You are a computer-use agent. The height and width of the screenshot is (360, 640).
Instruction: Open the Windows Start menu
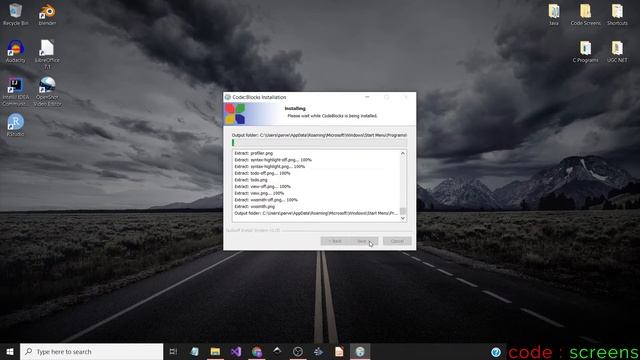(x=10, y=351)
